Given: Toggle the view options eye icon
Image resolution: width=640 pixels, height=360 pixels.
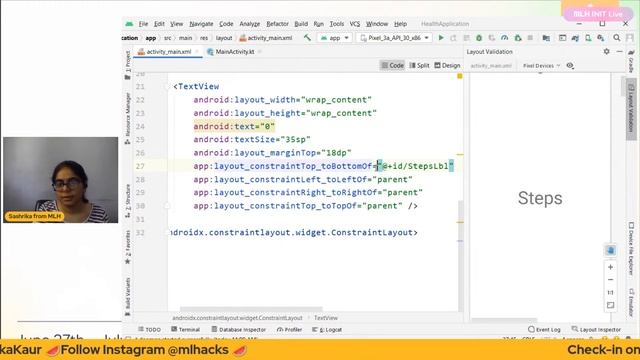Looking at the screenshot, I should pyautogui.click(x=570, y=65).
